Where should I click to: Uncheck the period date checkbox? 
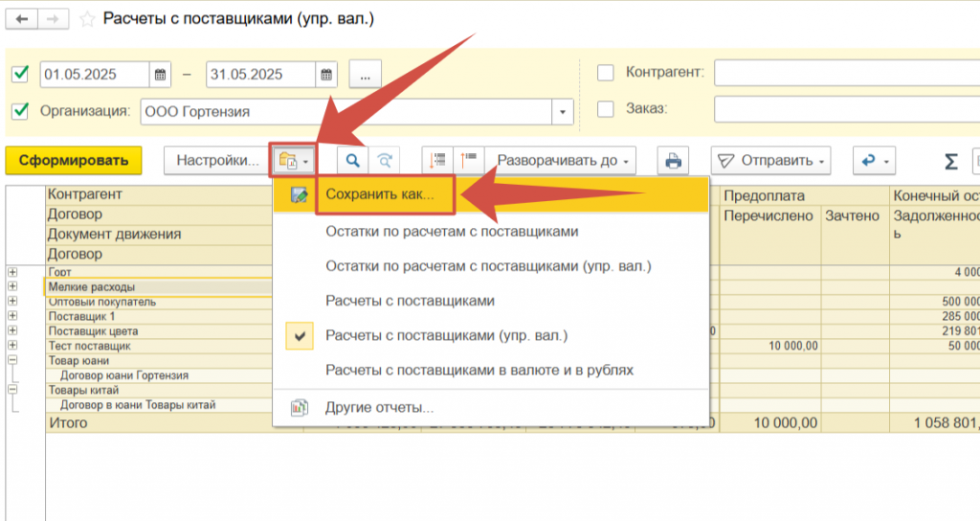point(20,75)
